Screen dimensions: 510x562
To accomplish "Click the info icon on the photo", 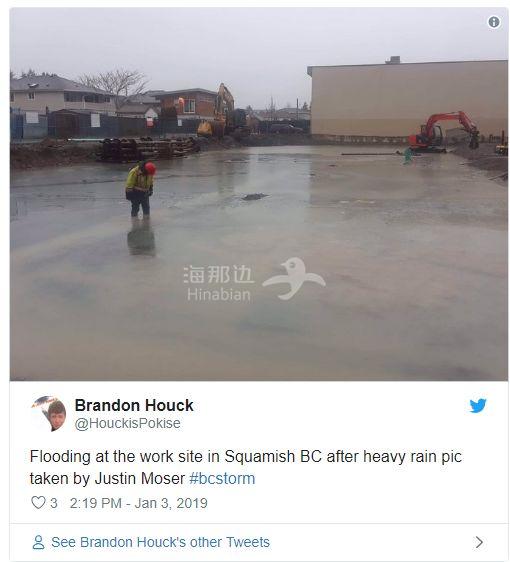I will click(494, 22).
